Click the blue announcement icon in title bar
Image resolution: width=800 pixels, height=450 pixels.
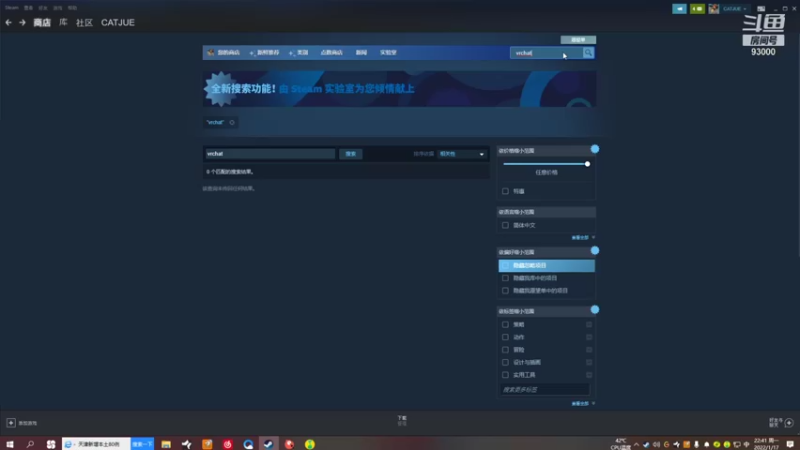[679, 9]
